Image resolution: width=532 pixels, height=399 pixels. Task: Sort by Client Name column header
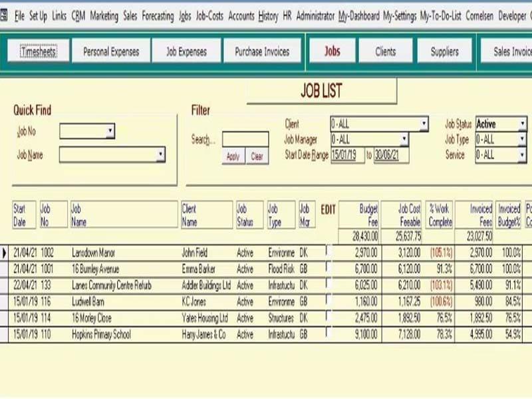click(x=207, y=215)
